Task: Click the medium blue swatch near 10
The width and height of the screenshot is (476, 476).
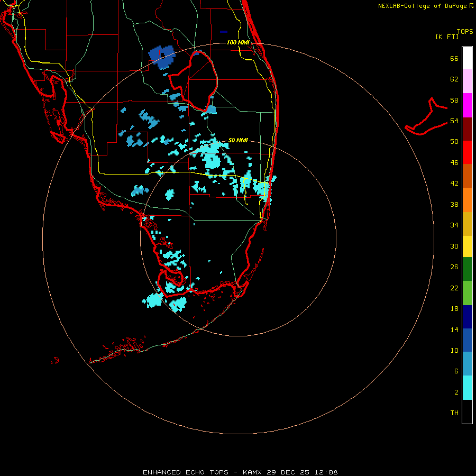Action: click(467, 340)
